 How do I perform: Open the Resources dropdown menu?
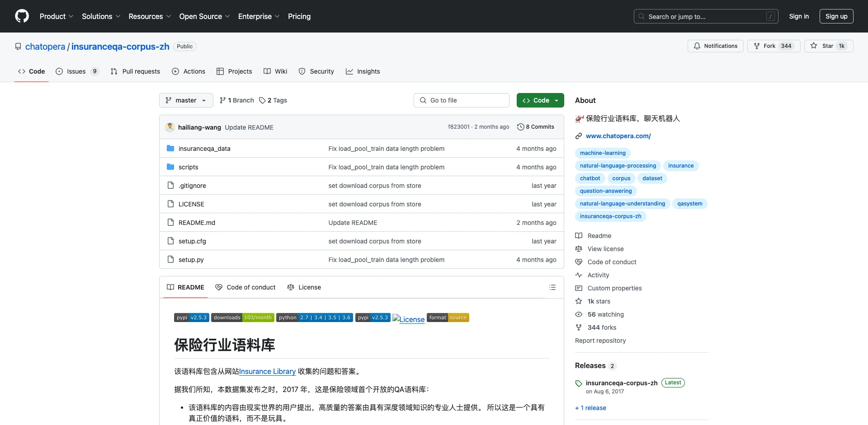150,16
